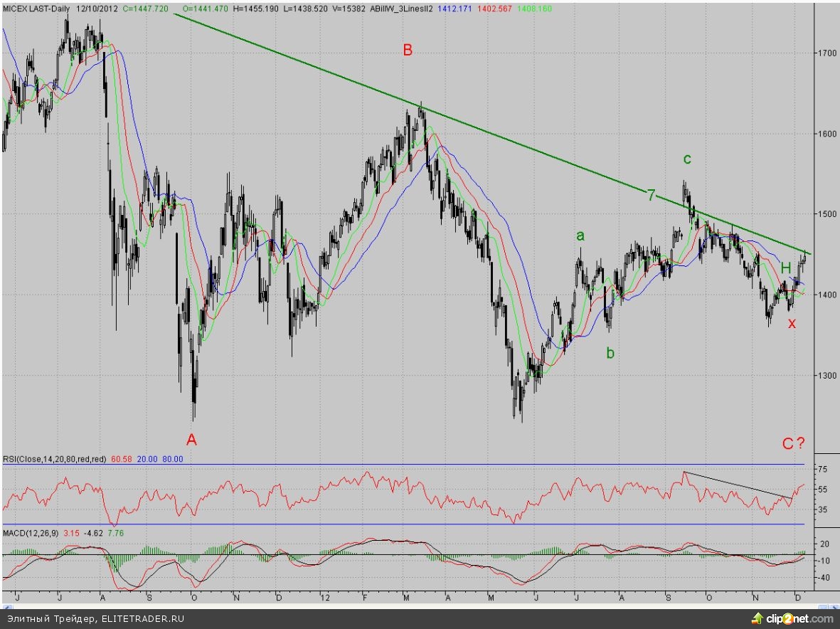The height and width of the screenshot is (629, 840).
Task: Click the '12' year marker on timeline
Action: point(323,595)
